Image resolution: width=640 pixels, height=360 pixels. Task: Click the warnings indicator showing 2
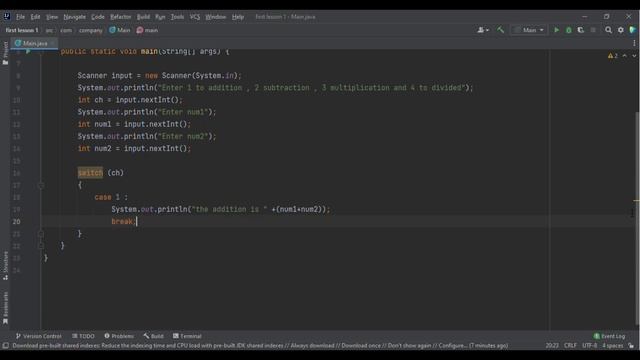click(x=613, y=56)
